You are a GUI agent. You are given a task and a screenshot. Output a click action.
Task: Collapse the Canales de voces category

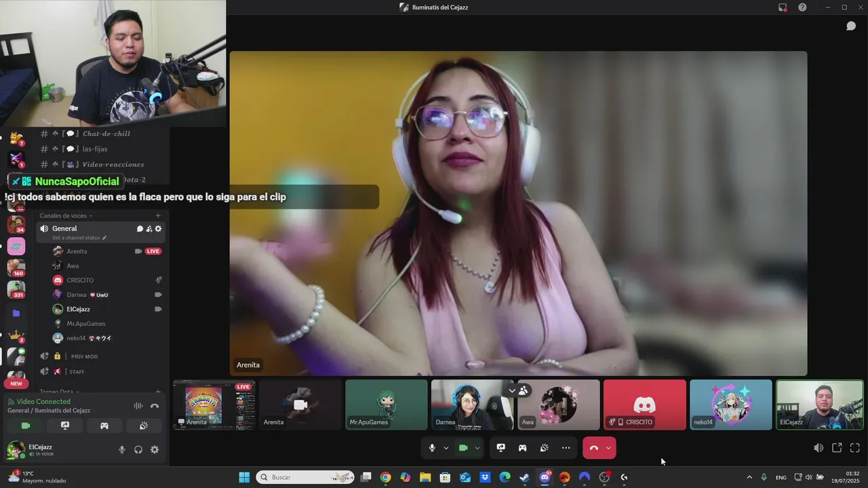(65, 216)
